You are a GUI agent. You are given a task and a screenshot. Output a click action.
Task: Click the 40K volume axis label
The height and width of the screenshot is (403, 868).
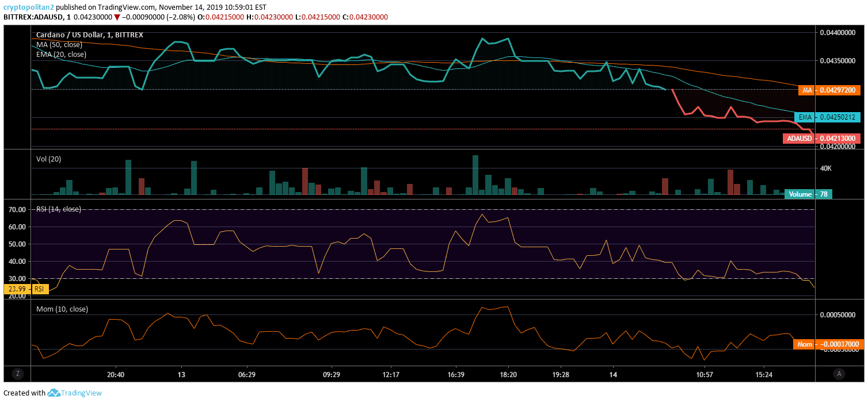pos(826,168)
